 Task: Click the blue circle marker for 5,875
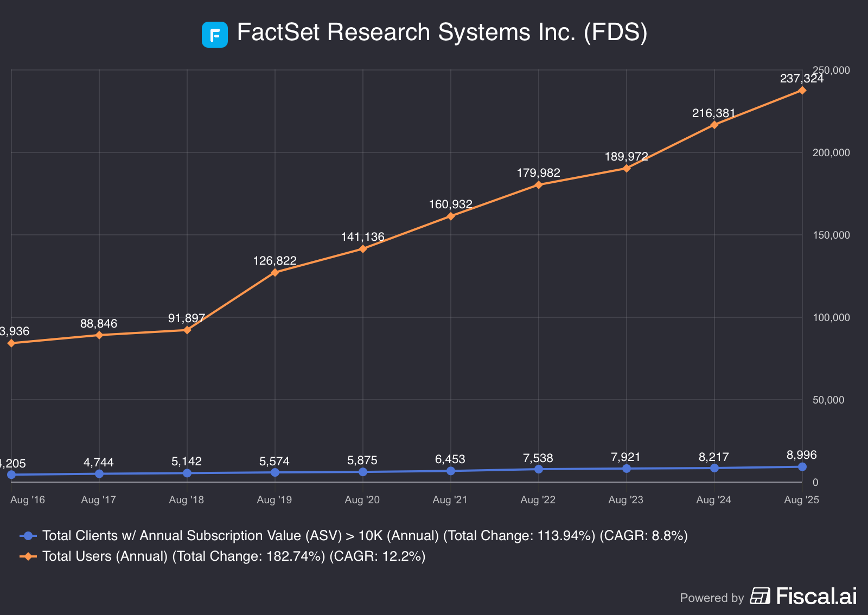[x=362, y=471]
